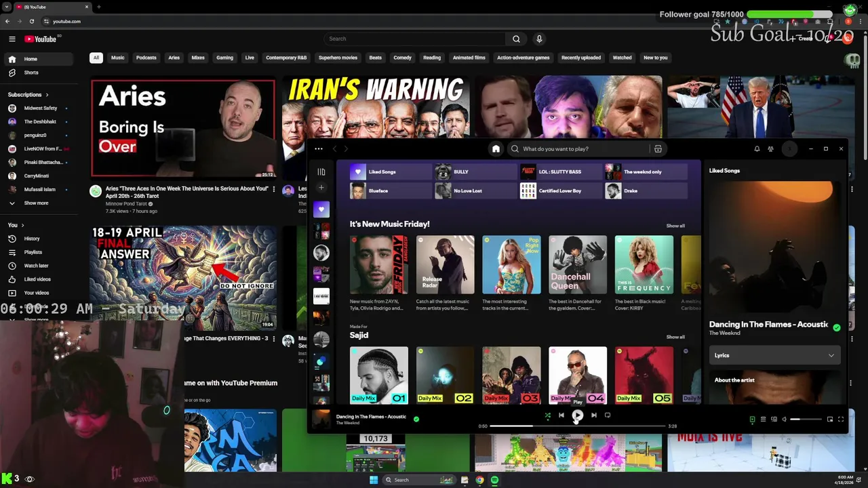Open Chrome icon on Windows taskbar

coord(479,480)
